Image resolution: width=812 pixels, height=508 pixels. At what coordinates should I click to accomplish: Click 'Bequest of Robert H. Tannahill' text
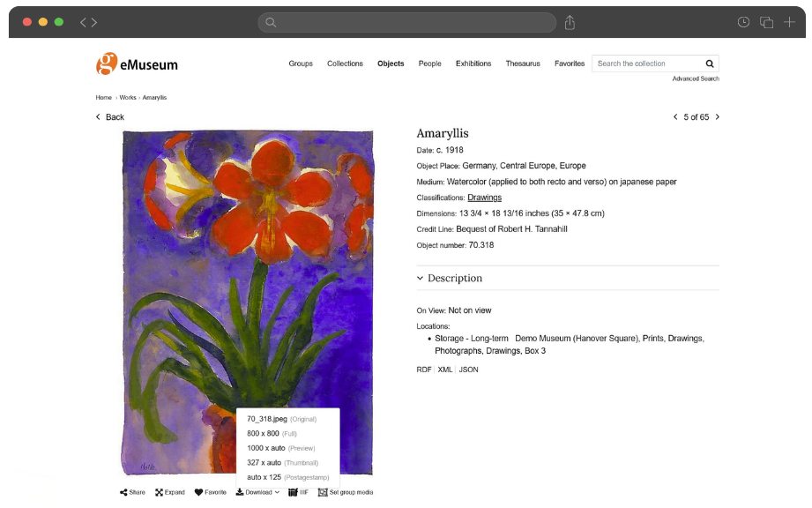coord(511,229)
